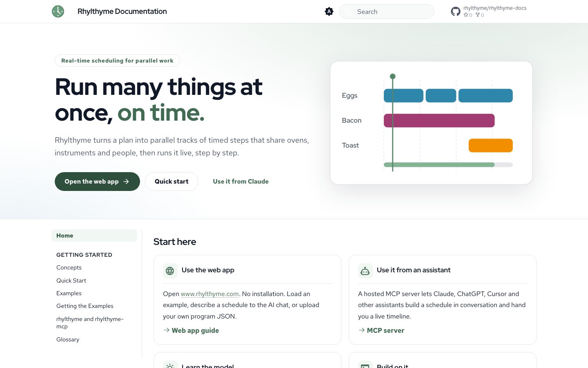The height and width of the screenshot is (368, 588).
Task: Click the Eggs row label in chart
Action: click(x=350, y=96)
